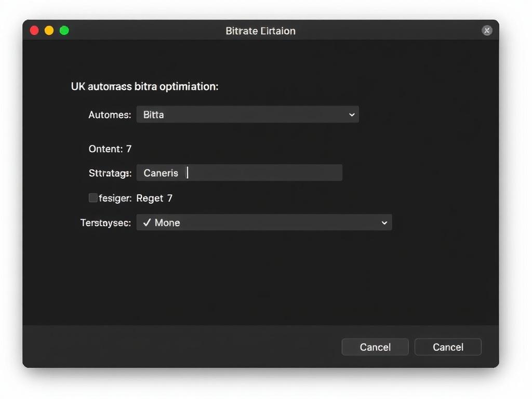Click the red close window button
This screenshot has height=399, width=532.
[x=34, y=31]
